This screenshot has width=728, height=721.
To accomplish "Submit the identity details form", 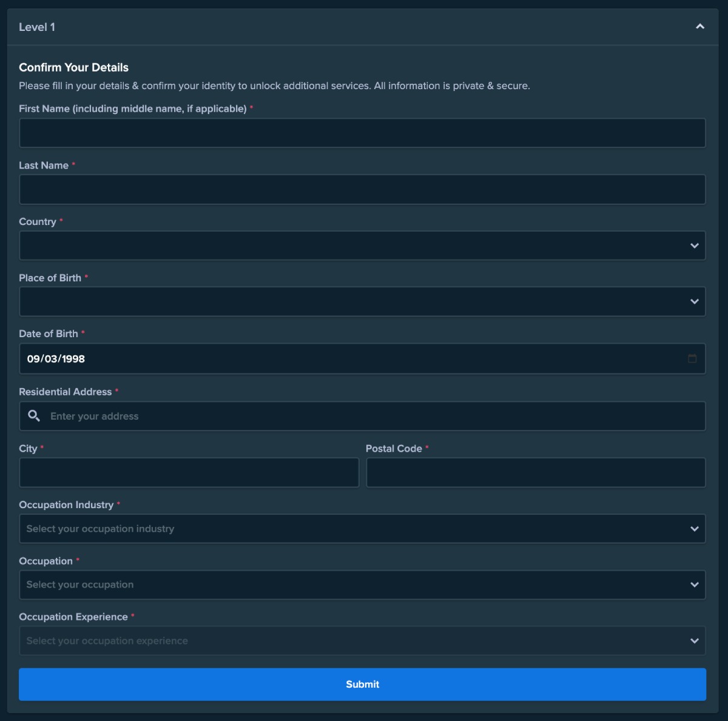I will (x=362, y=684).
